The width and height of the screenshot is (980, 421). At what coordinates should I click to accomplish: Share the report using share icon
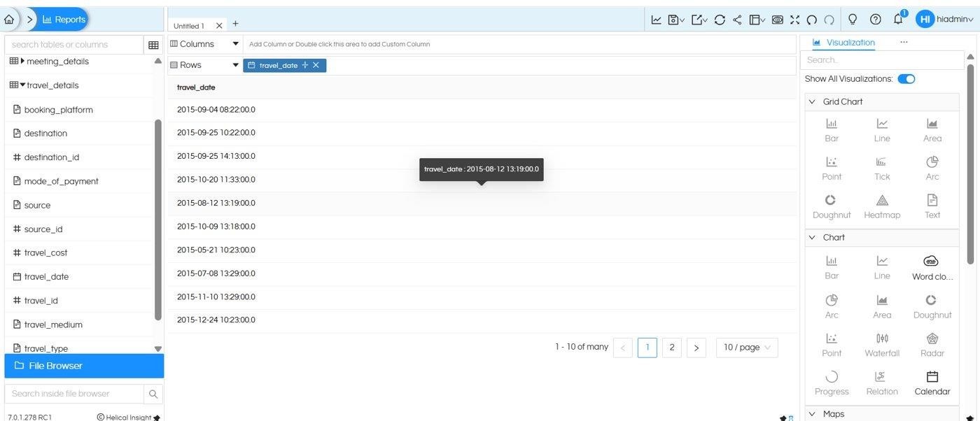tap(737, 20)
